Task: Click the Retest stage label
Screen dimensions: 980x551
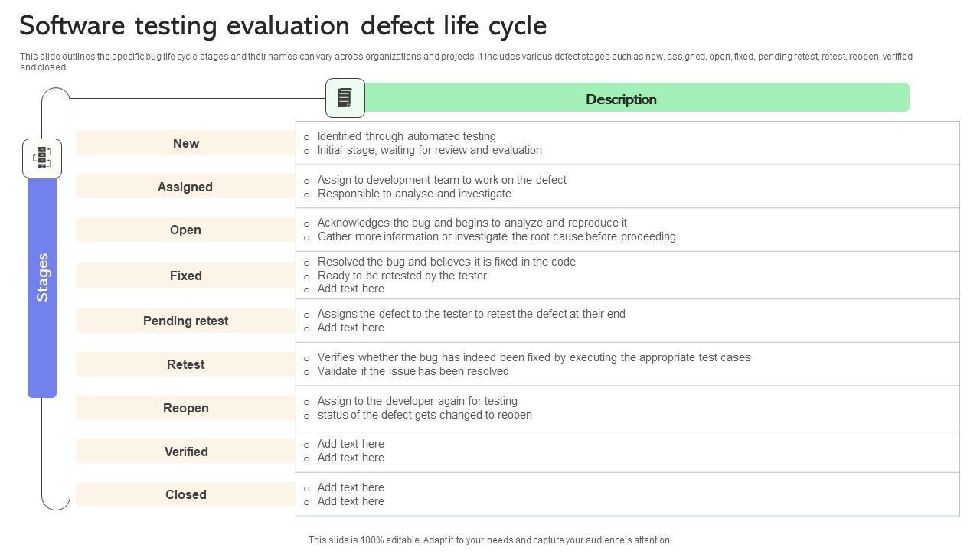Action: (x=185, y=364)
